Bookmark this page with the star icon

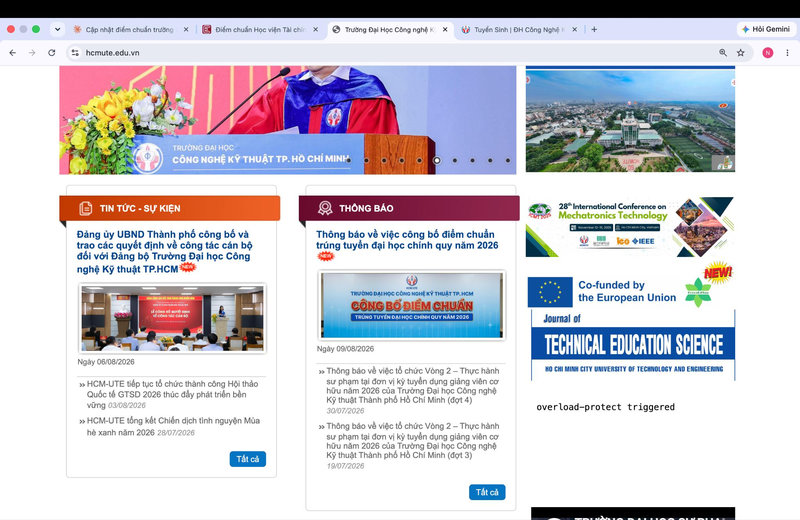[740, 53]
